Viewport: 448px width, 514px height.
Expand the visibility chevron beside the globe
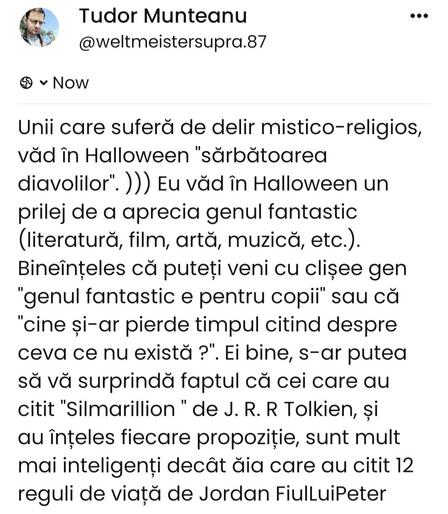43,83
